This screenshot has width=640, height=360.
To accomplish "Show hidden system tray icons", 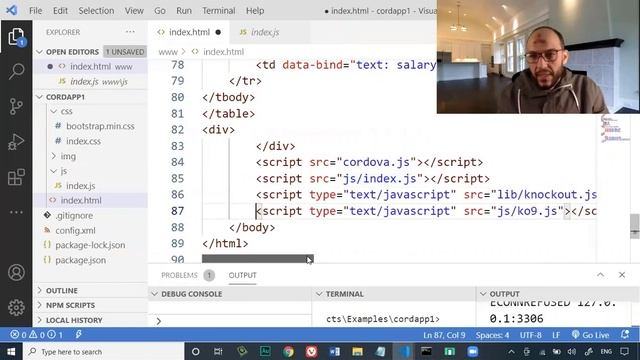I will [x=511, y=351].
